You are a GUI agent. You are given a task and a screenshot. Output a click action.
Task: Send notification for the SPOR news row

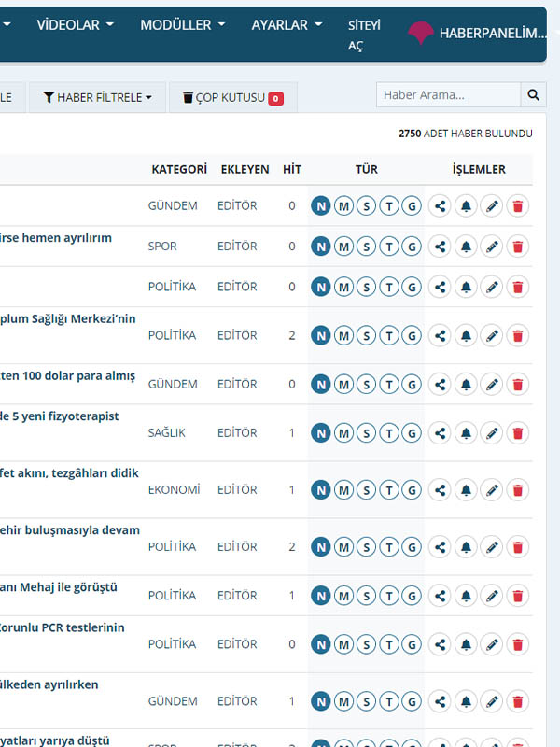point(466,247)
